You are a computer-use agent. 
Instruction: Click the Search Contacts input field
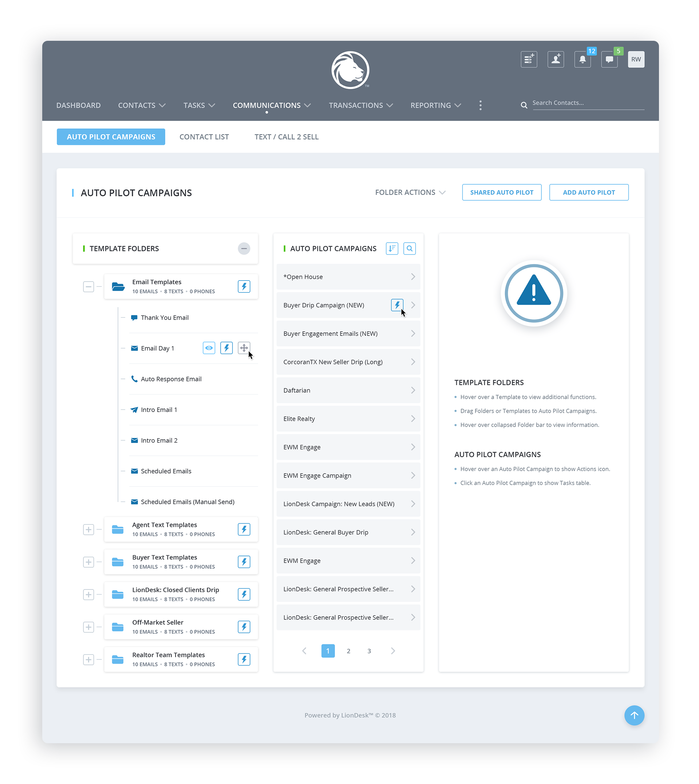click(x=588, y=103)
